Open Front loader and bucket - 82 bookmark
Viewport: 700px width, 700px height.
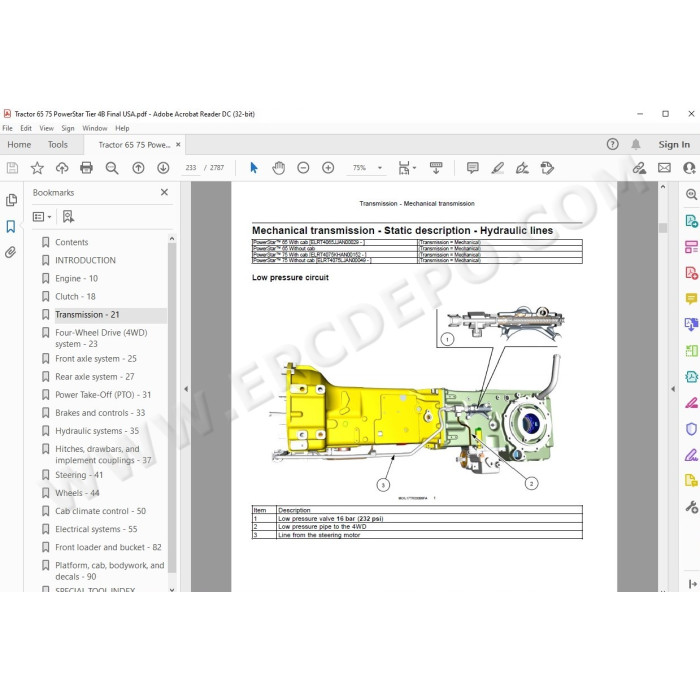(108, 547)
